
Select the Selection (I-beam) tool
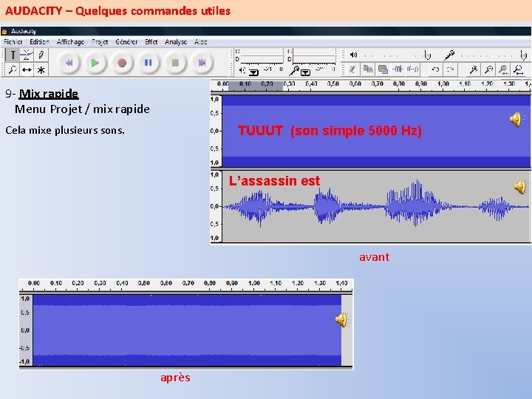coord(13,55)
